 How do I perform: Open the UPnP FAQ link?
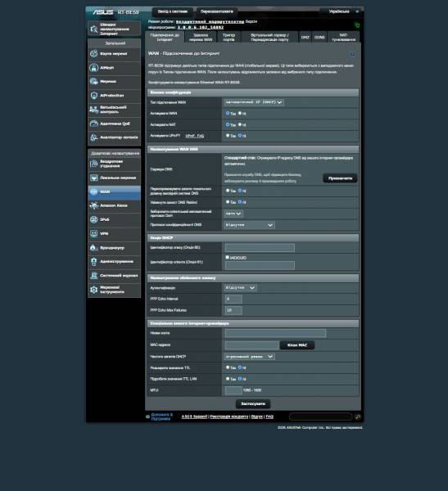point(195,136)
